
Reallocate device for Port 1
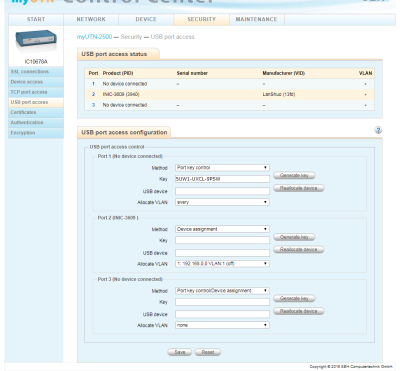point(299,188)
